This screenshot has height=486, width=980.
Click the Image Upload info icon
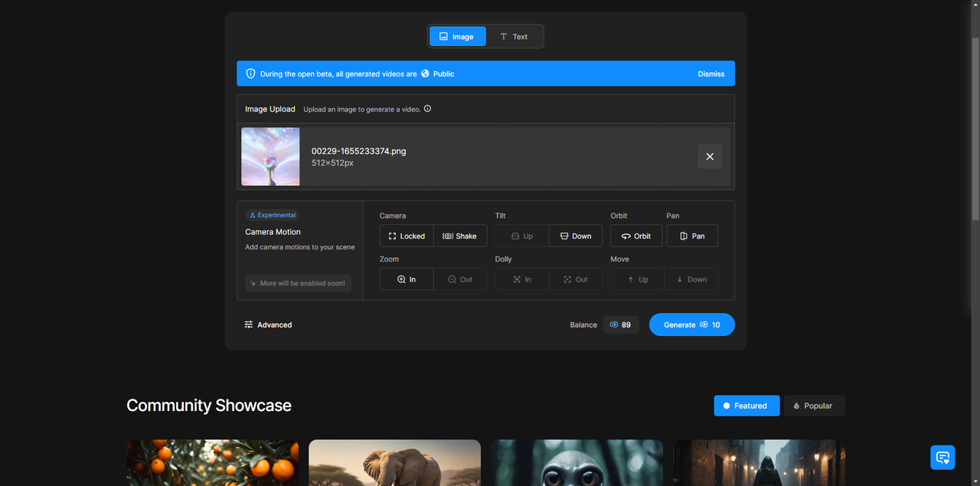(427, 109)
